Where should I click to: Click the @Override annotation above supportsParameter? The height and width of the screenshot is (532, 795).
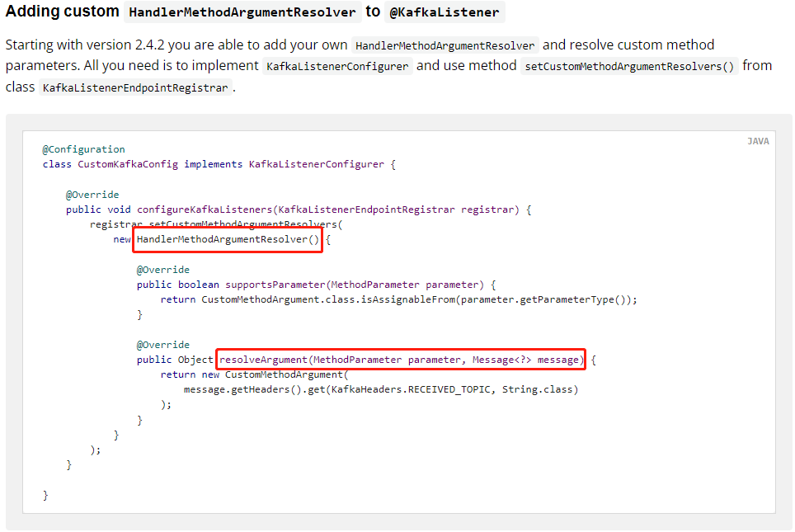[x=162, y=270]
